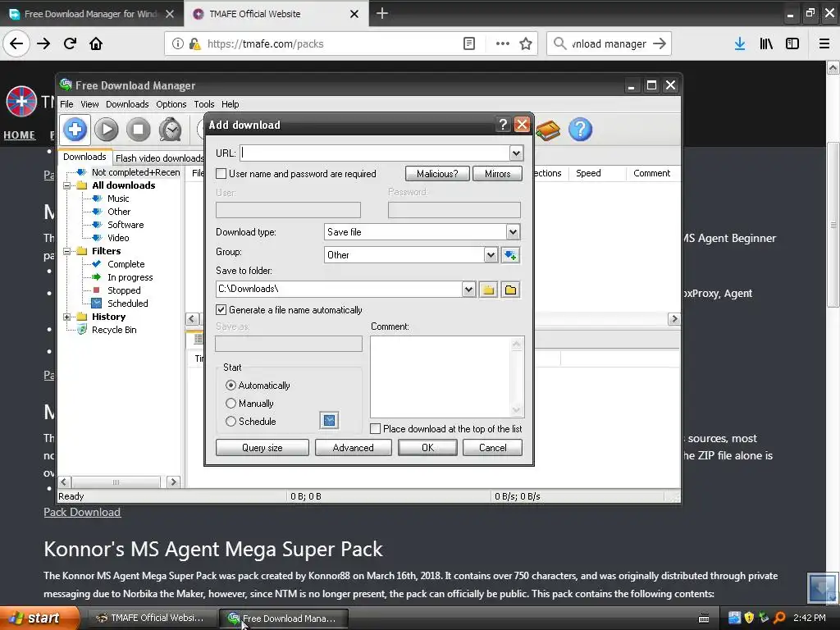The height and width of the screenshot is (630, 840).
Task: Click the Firefox reload button
Action: tap(71, 44)
